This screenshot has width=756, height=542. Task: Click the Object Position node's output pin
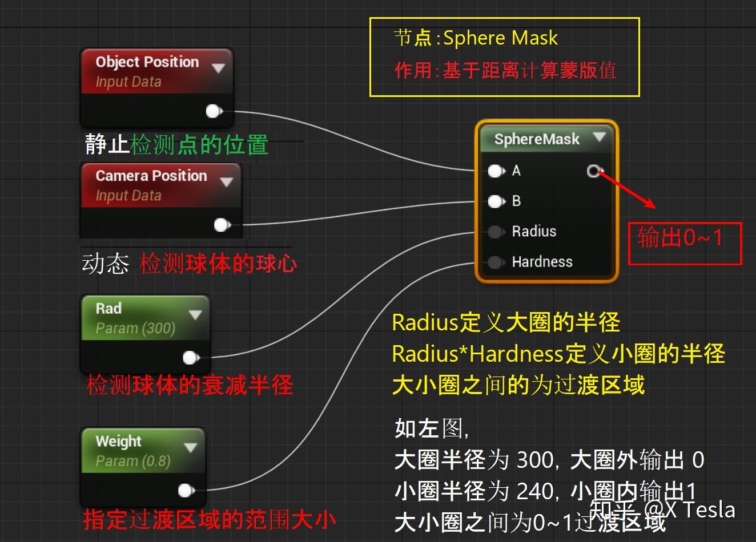(213, 111)
